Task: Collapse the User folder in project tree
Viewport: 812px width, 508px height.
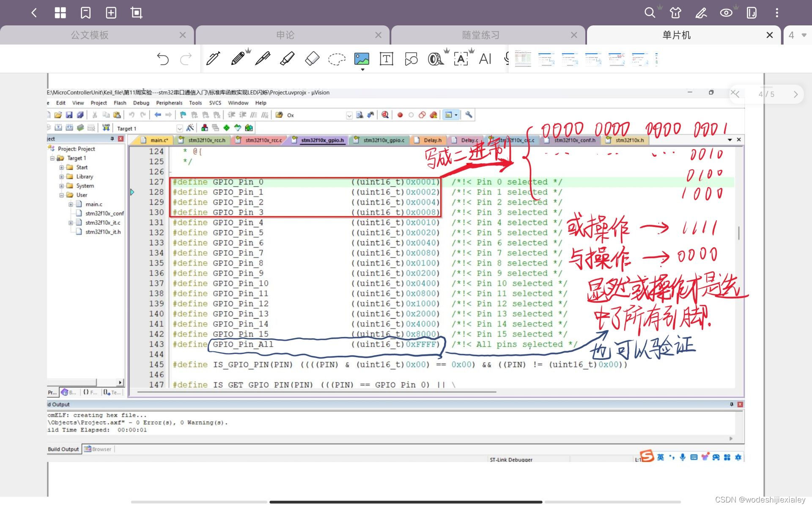Action: click(x=61, y=195)
